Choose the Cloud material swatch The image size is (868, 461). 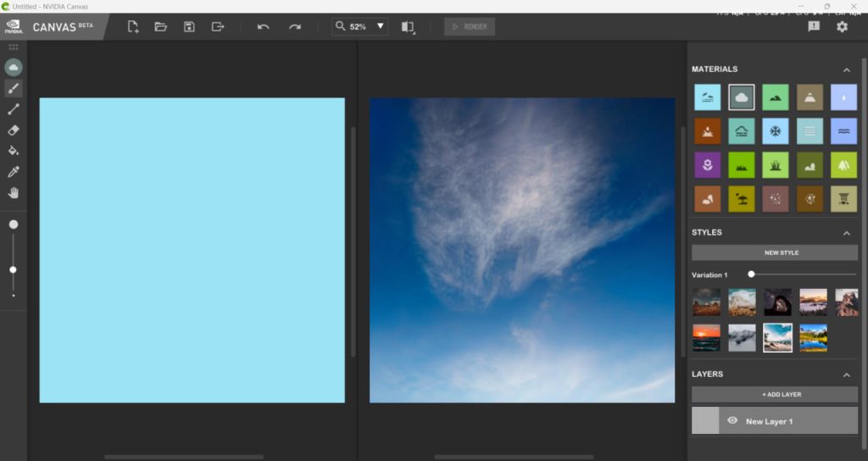click(x=741, y=97)
